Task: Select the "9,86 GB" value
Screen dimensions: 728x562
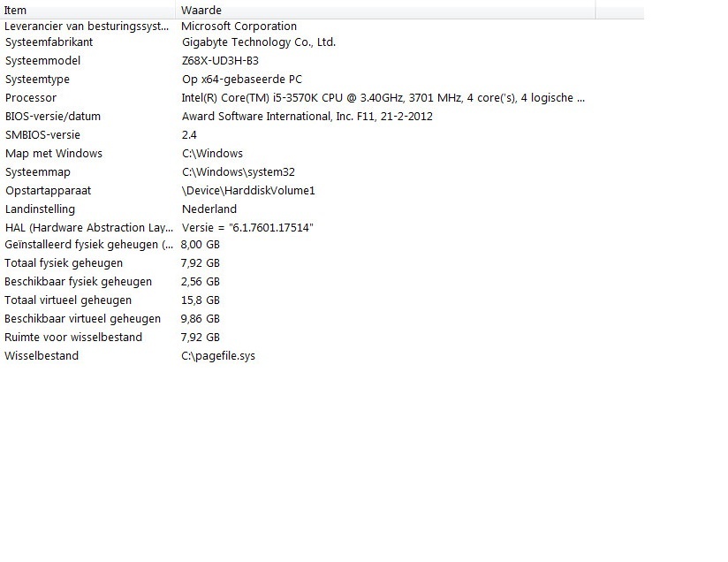Action: [200, 319]
